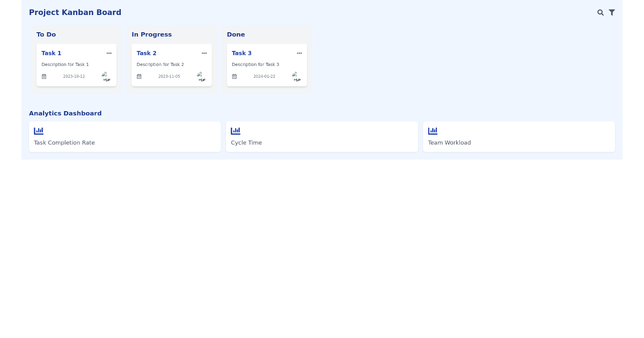Open the Task Completion Rate dashboard card
This screenshot has height=338, width=644.
click(x=125, y=136)
